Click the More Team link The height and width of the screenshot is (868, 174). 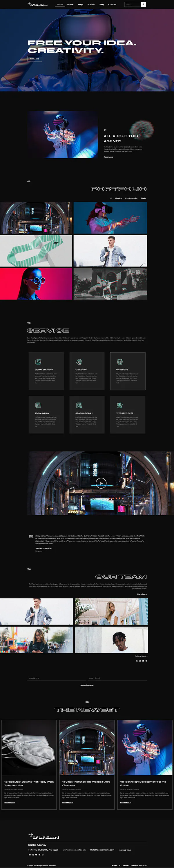(x=142, y=594)
